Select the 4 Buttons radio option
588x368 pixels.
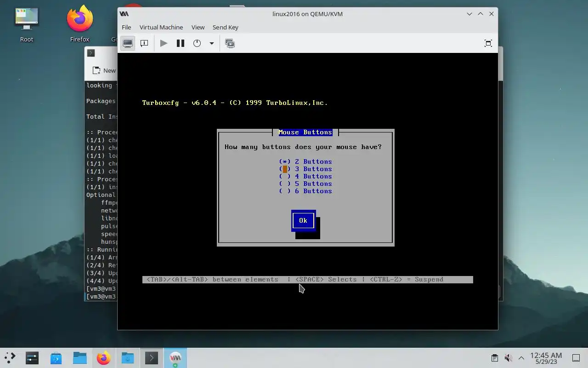(x=305, y=176)
